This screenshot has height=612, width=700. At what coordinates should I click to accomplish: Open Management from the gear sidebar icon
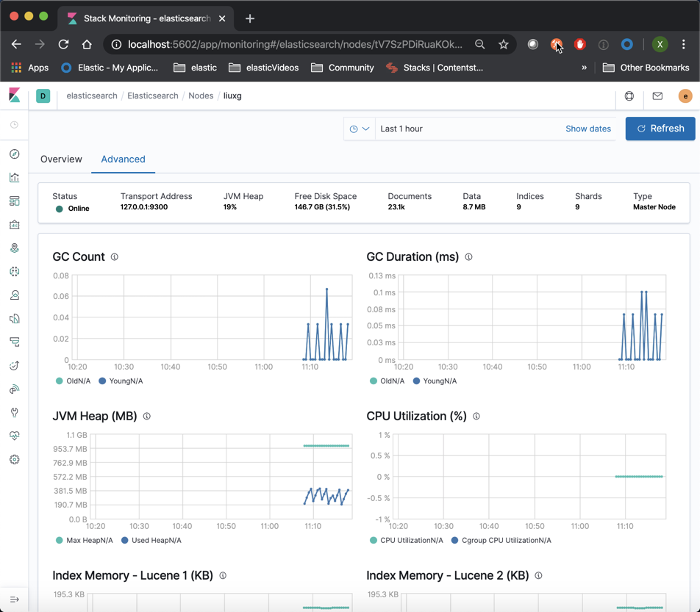pyautogui.click(x=14, y=459)
